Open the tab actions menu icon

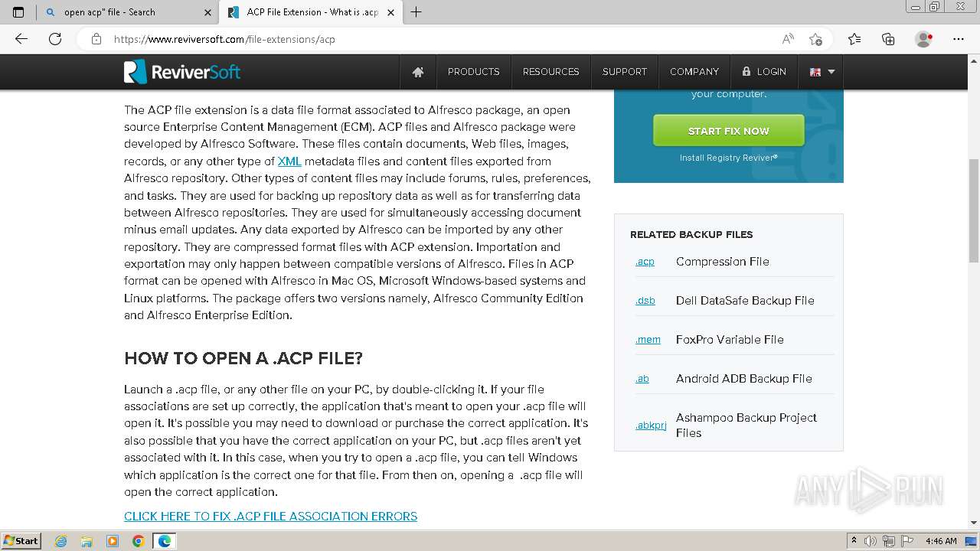[x=18, y=11]
